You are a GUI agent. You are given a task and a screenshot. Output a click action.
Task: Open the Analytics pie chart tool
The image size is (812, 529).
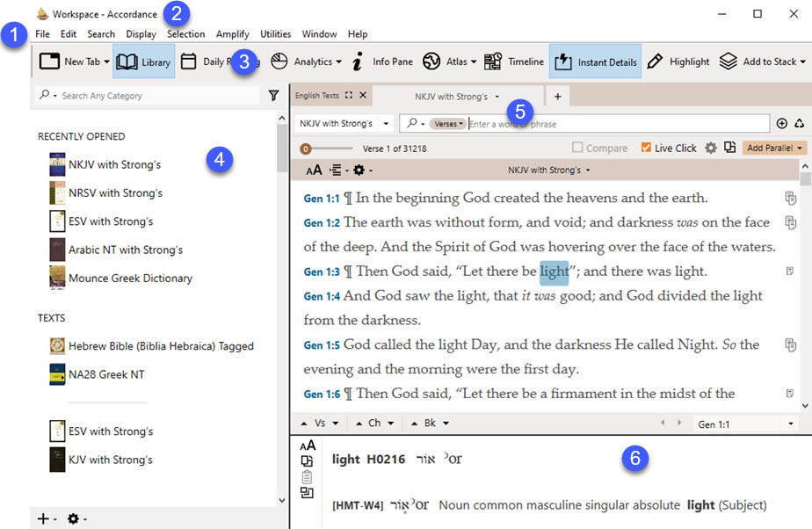click(x=279, y=62)
